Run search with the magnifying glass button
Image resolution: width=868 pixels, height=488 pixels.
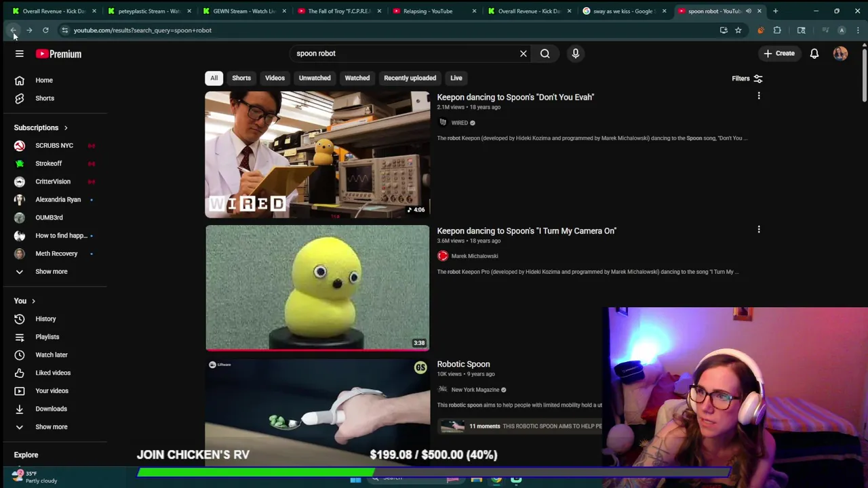(x=545, y=54)
